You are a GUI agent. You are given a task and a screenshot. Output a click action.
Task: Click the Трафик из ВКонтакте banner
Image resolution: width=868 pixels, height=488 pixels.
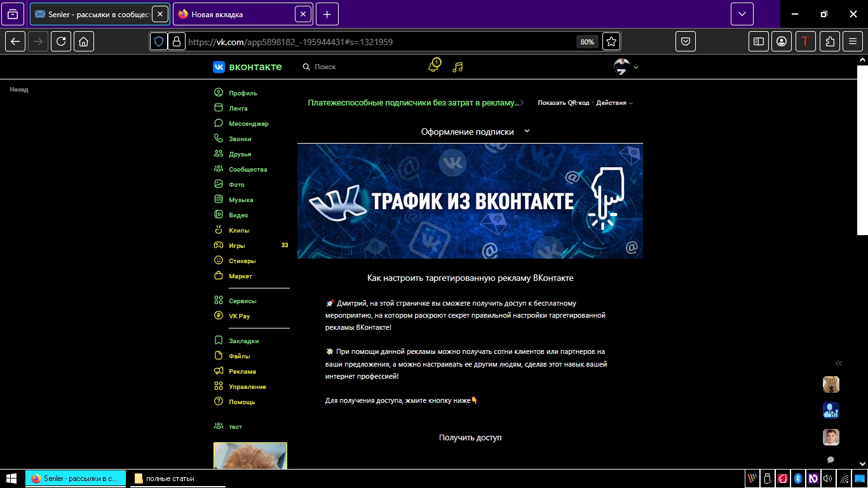pyautogui.click(x=470, y=201)
